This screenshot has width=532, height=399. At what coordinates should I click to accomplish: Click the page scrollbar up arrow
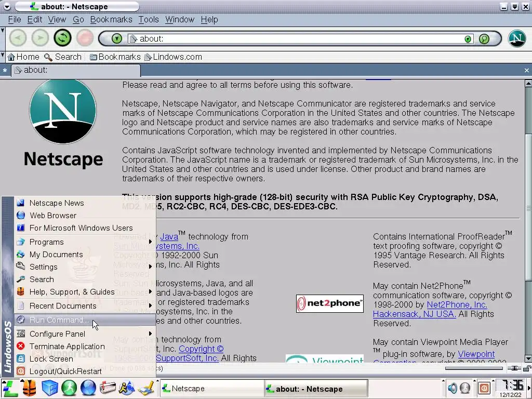528,83
